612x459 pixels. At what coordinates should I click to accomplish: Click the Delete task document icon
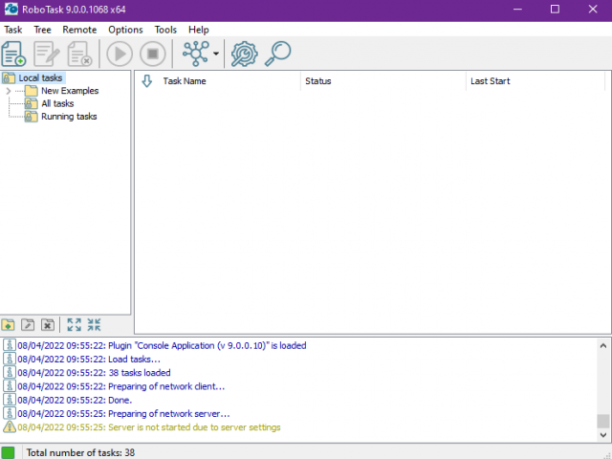point(80,53)
